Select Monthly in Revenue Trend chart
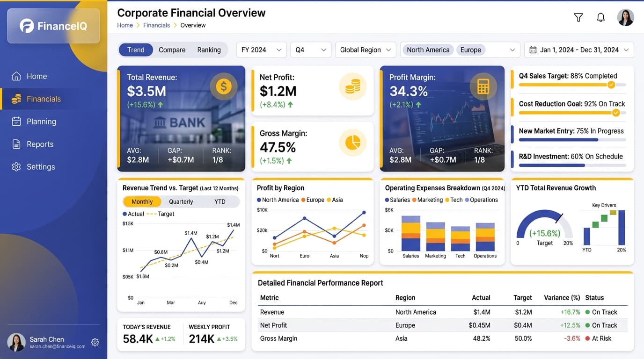The image size is (644, 359). 142,201
